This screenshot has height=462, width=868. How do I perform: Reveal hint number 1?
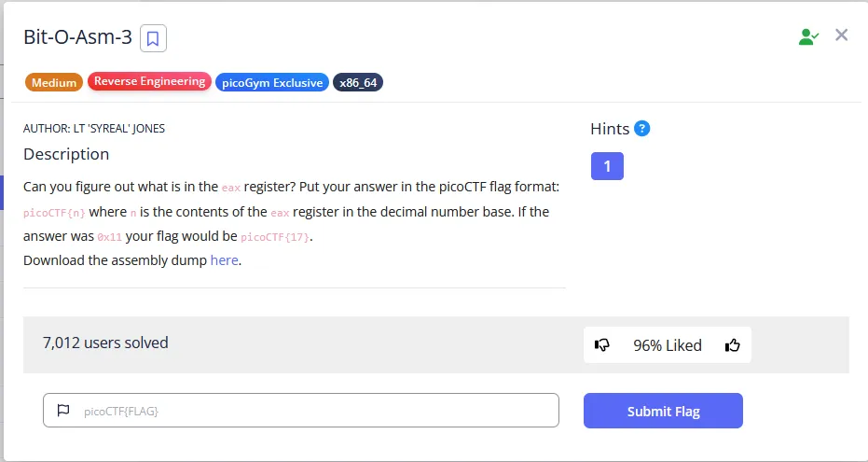tap(607, 166)
